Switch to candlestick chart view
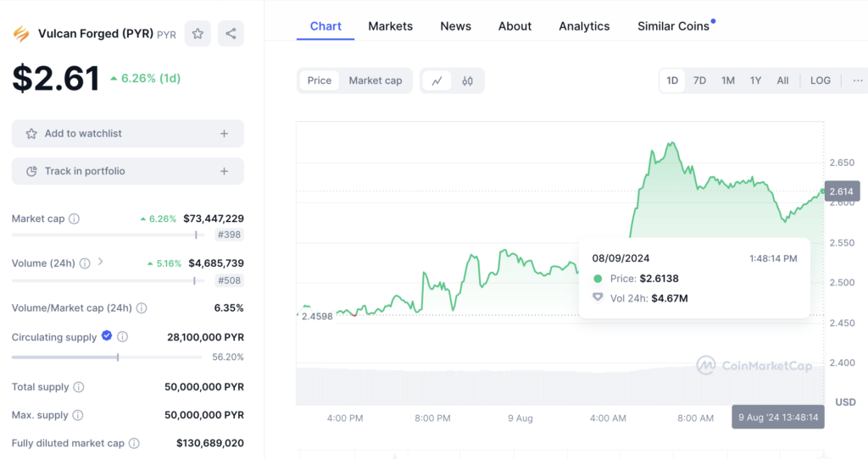Viewport: 868px width, 459px height. coord(468,80)
